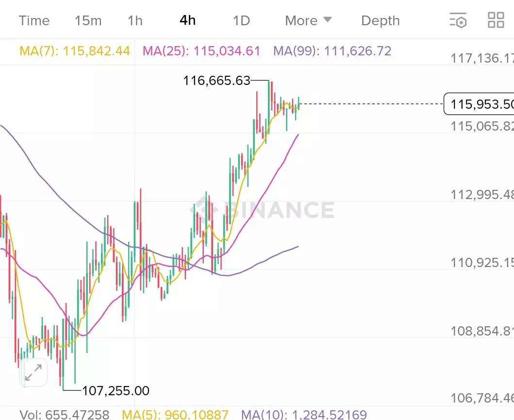Viewport: 514px width, 420px height.
Task: Click the More dropdown arrow
Action: click(x=328, y=20)
